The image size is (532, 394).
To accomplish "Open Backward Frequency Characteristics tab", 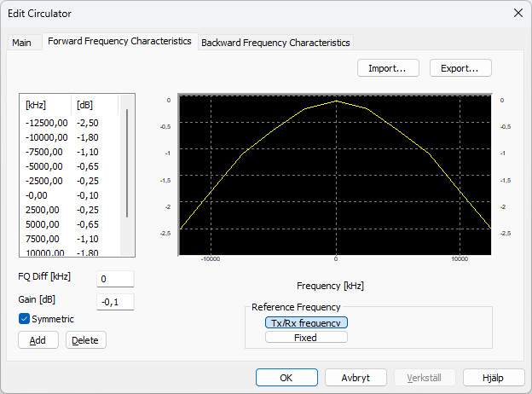I will pyautogui.click(x=275, y=43).
